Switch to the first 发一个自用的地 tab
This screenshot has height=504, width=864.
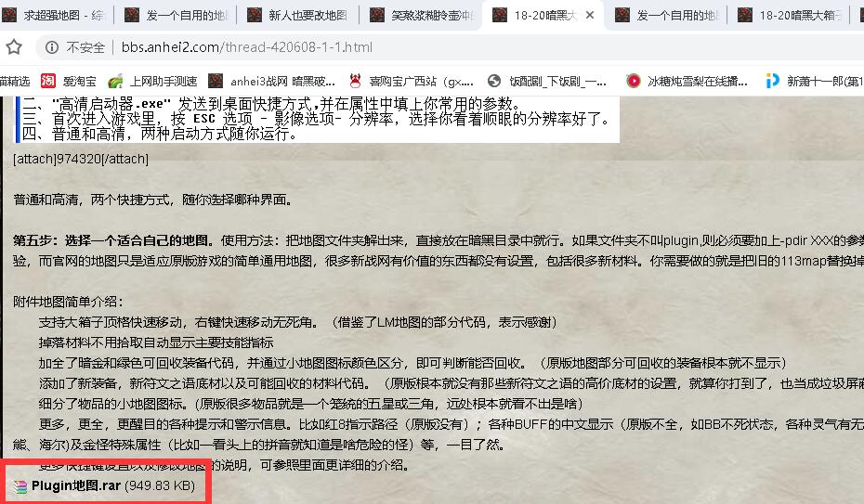(176, 15)
